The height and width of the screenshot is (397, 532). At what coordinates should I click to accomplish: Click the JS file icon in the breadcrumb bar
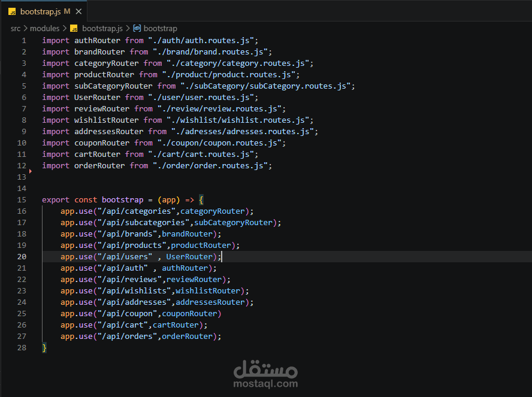click(74, 28)
